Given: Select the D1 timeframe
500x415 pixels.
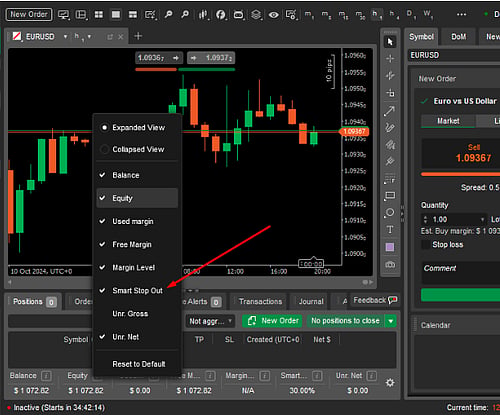Looking at the screenshot, I should [410, 14].
